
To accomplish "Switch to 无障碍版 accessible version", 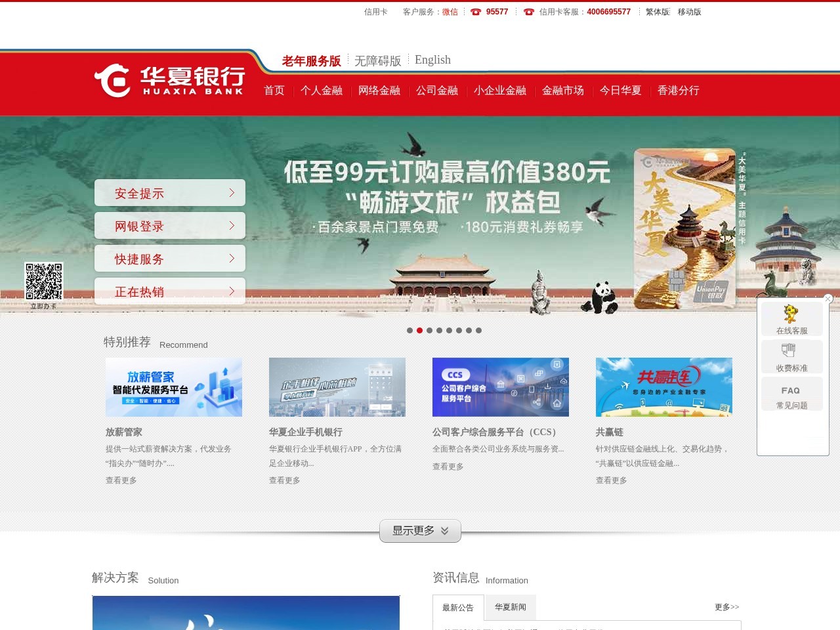I will point(378,61).
